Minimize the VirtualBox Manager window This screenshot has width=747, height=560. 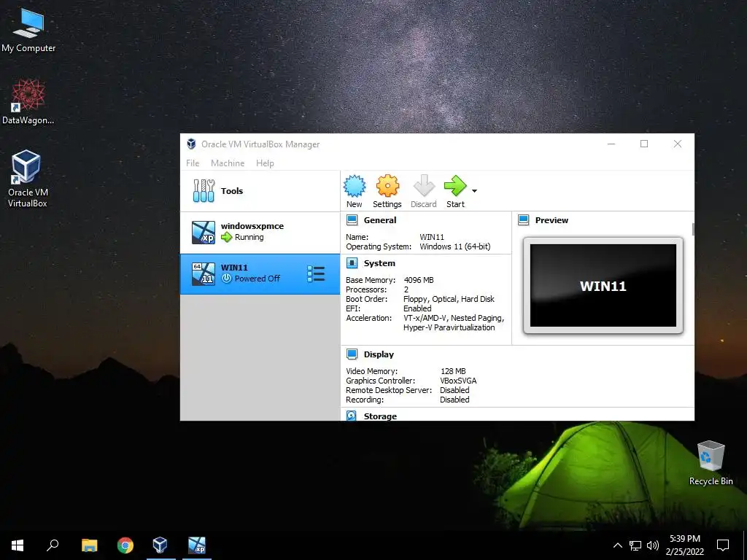(x=611, y=144)
